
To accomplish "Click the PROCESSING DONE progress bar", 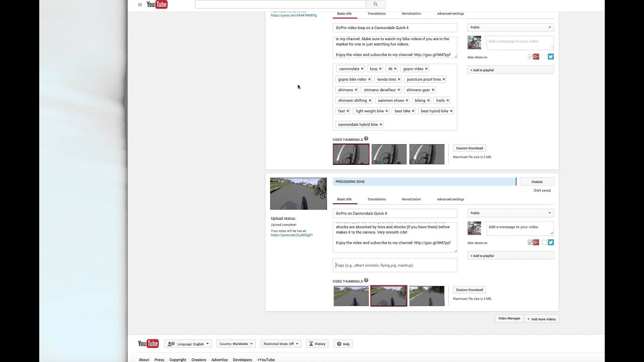I will (x=425, y=182).
